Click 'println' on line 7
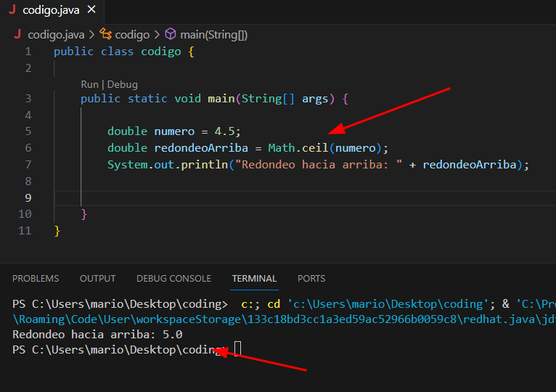556x392 pixels. point(204,165)
